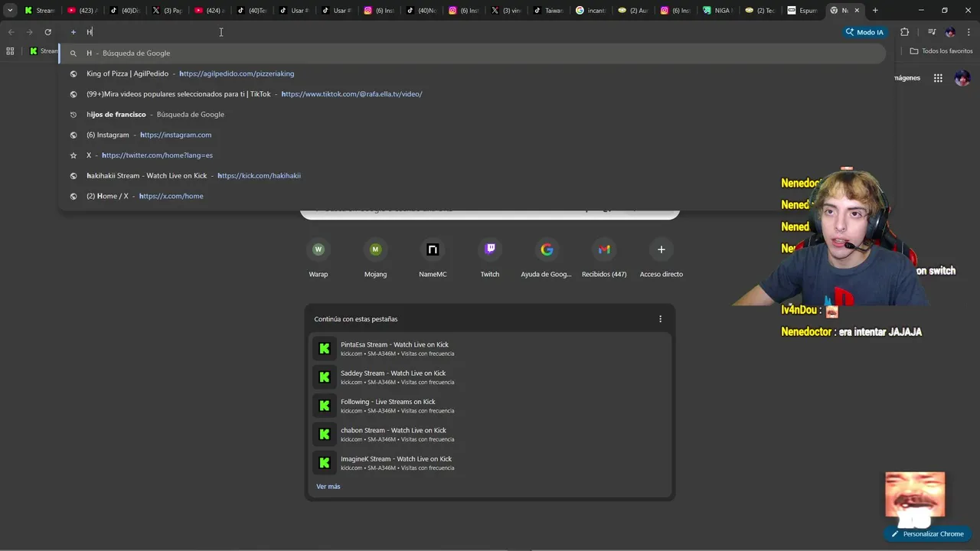Reload the current page

tap(47, 32)
